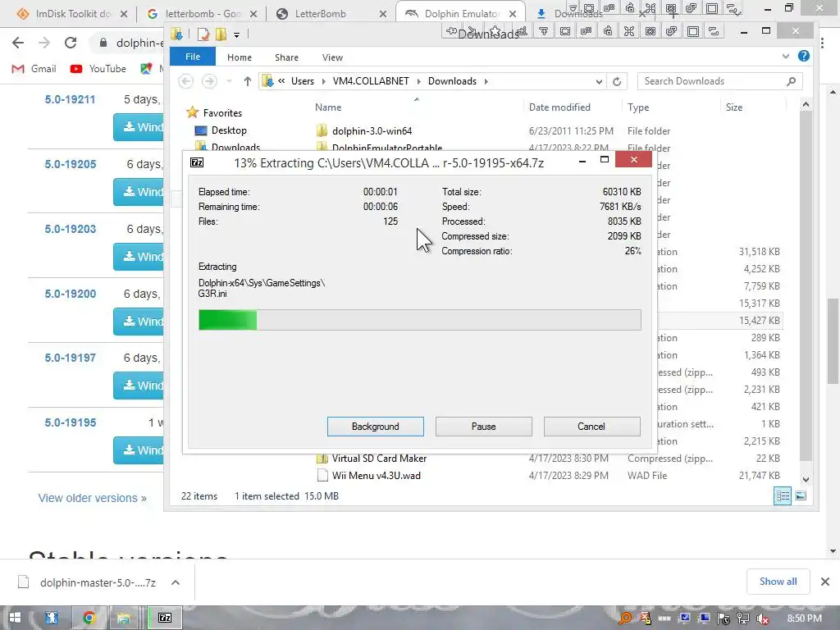Click the green extraction progress bar
Image resolution: width=840 pixels, height=630 pixels.
point(228,320)
